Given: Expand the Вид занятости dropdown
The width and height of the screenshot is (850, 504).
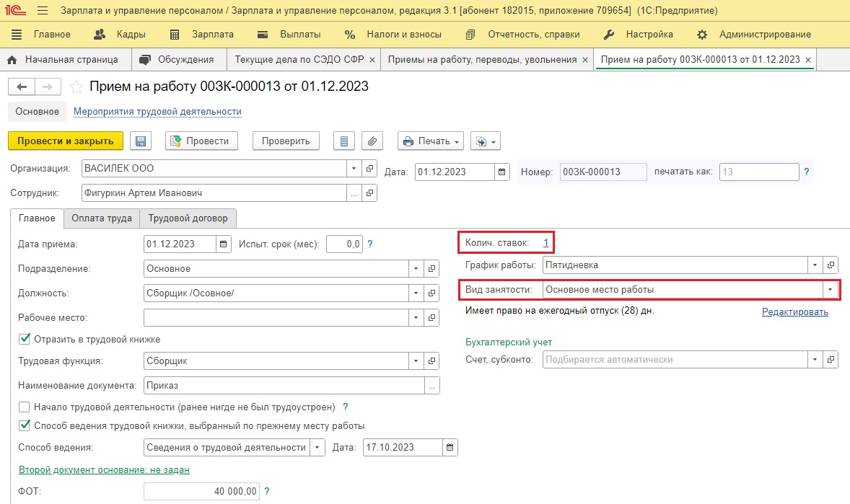Looking at the screenshot, I should (830, 289).
